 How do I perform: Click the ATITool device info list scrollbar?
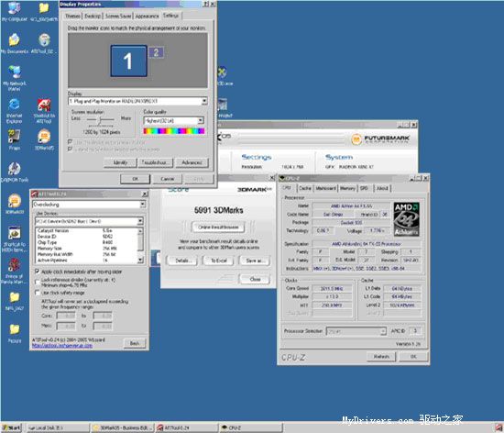(140, 246)
